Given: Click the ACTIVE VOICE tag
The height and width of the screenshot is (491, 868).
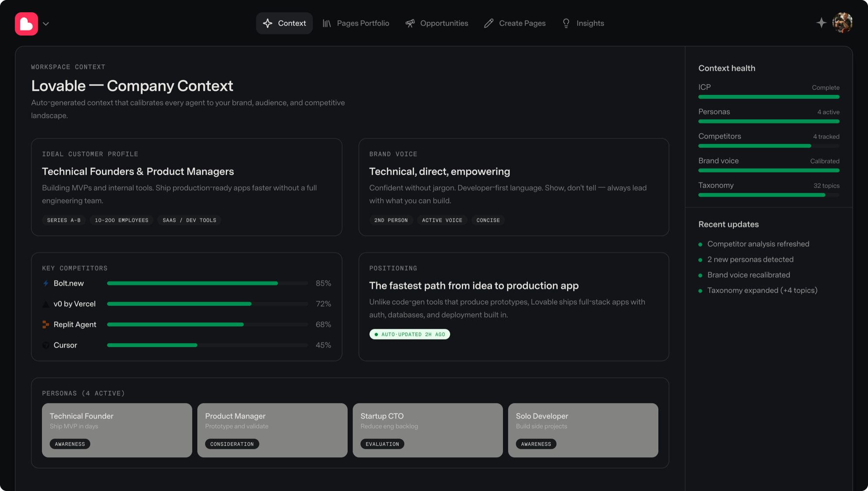Looking at the screenshot, I should coord(442,220).
